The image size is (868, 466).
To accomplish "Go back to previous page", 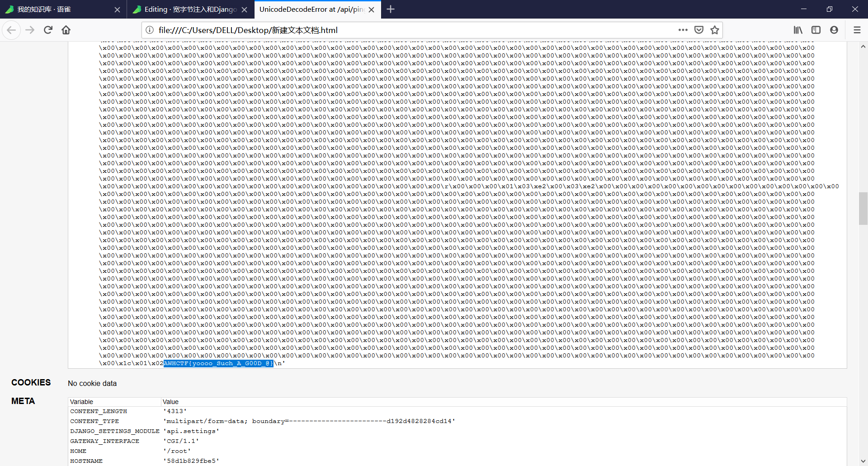I will pyautogui.click(x=11, y=30).
